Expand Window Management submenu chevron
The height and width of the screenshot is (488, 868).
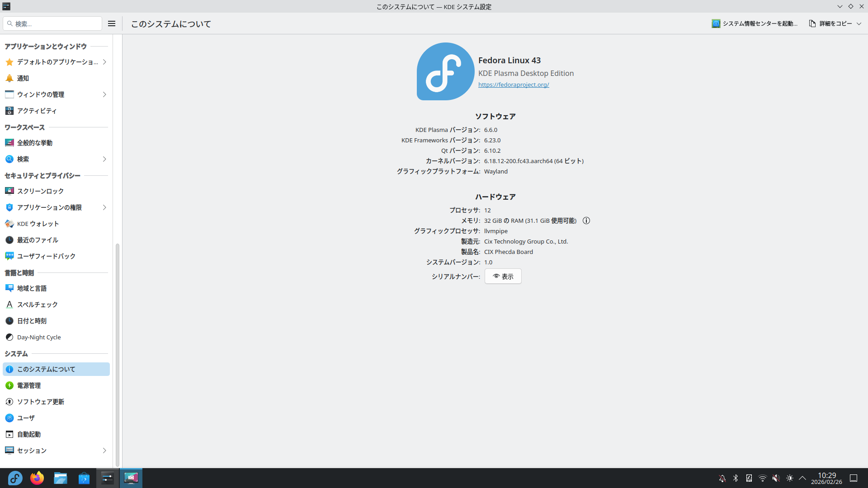click(x=104, y=94)
